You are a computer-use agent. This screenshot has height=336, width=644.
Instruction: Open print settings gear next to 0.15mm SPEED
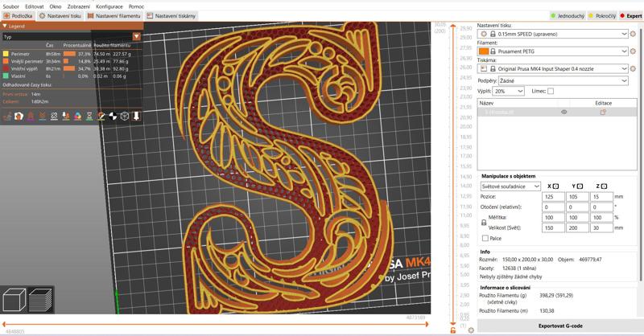click(633, 34)
